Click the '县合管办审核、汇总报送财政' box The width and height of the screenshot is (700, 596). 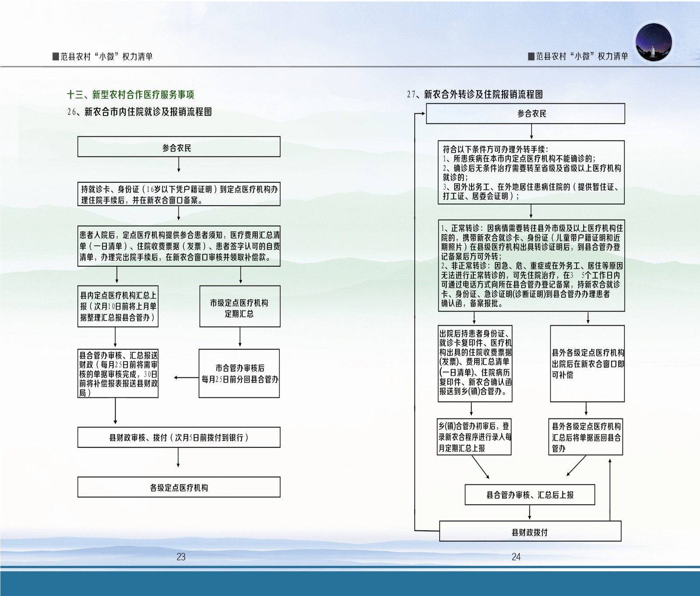coord(118,373)
